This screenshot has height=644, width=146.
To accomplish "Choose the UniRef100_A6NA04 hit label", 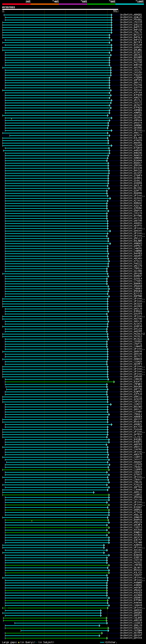I will click(x=131, y=359).
